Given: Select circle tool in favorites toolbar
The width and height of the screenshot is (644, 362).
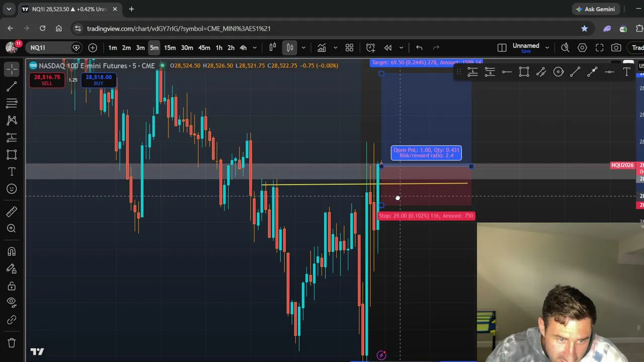Looking at the screenshot, I should pos(558,72).
